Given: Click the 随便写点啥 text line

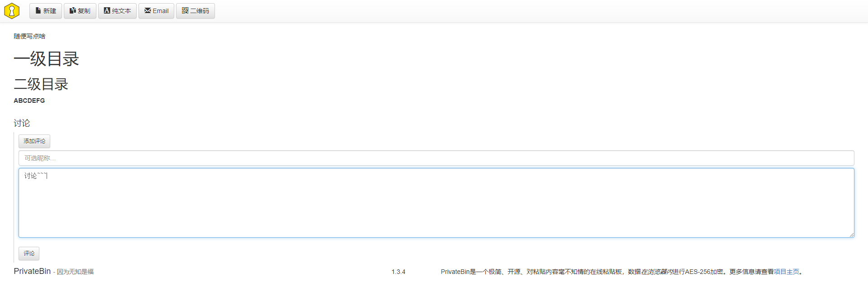Looking at the screenshot, I should pyautogui.click(x=29, y=36).
